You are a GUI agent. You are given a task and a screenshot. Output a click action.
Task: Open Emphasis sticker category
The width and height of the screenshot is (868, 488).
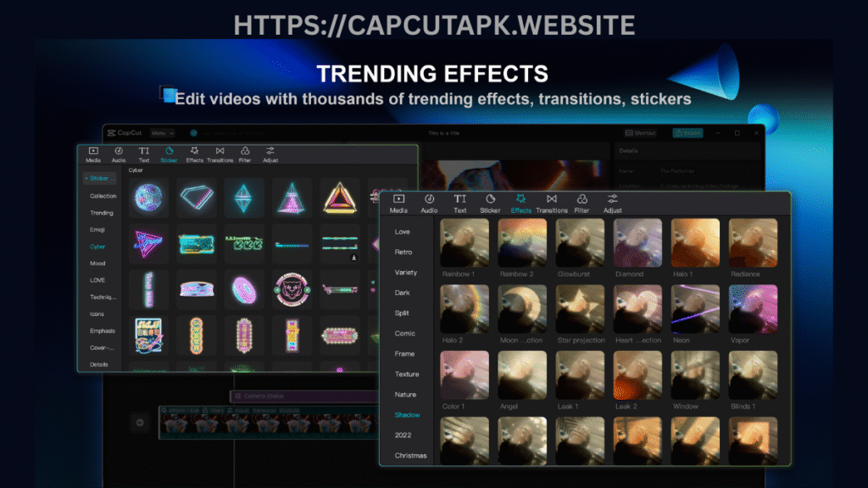coord(103,331)
